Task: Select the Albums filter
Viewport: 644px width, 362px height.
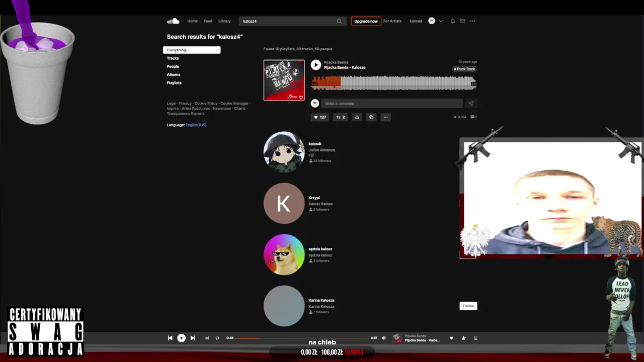Action: click(x=174, y=74)
